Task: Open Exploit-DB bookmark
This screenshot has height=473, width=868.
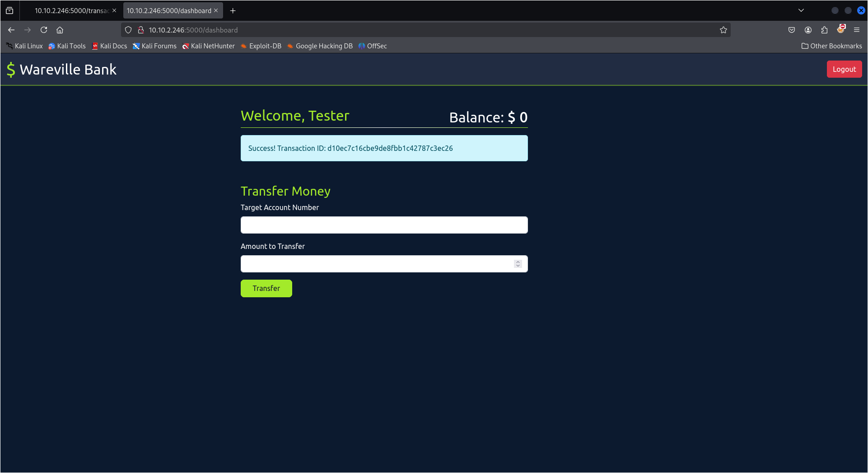Action: pyautogui.click(x=261, y=46)
